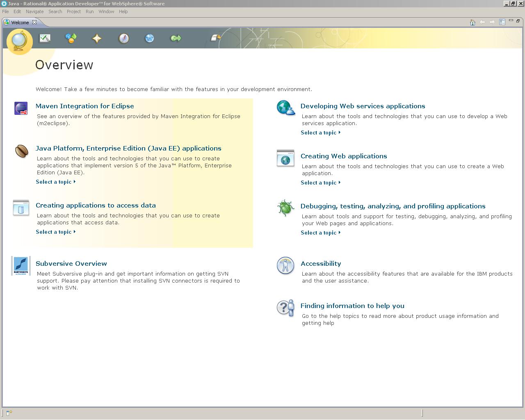
Task: Open the Search menu
Action: point(55,11)
